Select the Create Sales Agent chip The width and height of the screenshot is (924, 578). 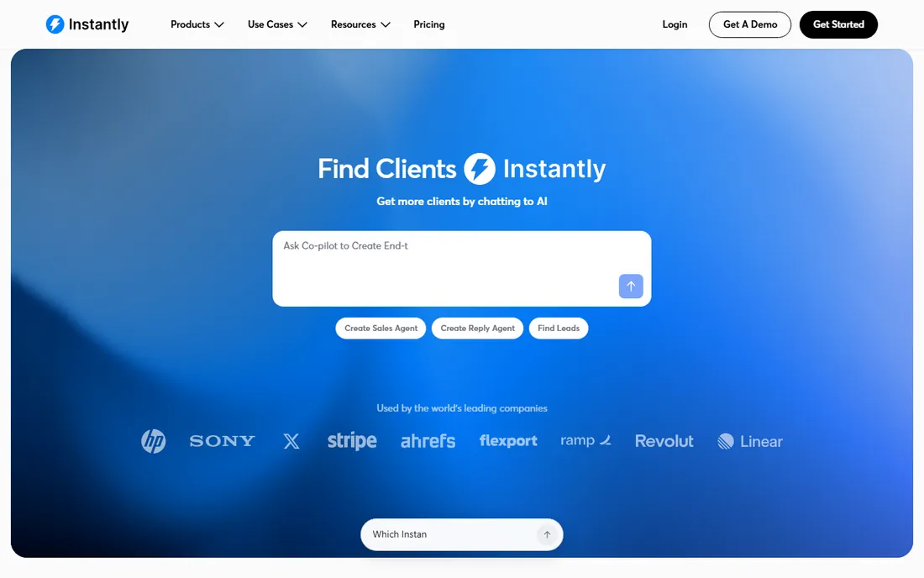(381, 328)
